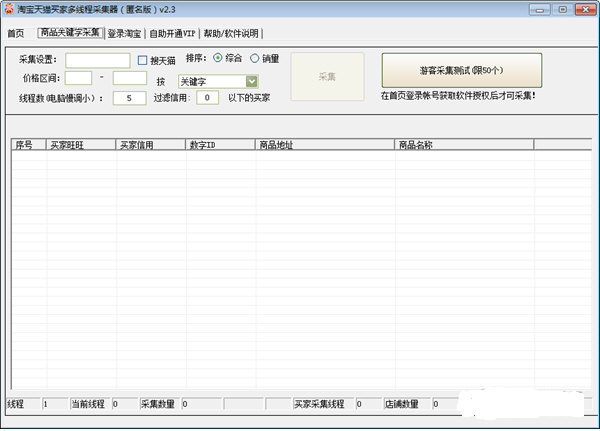
Task: Open the 首页 tab
Action: [16, 34]
